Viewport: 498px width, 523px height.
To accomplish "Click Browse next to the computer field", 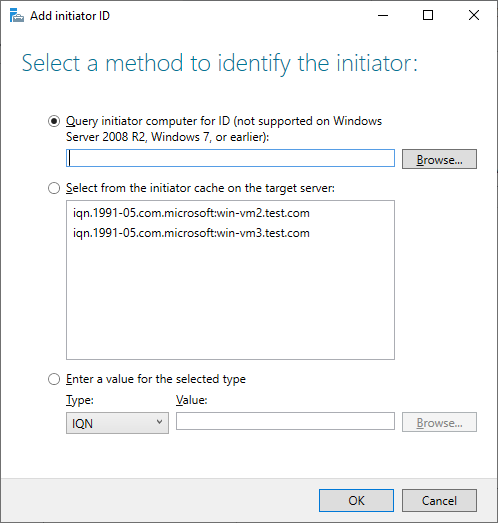I will click(x=439, y=159).
